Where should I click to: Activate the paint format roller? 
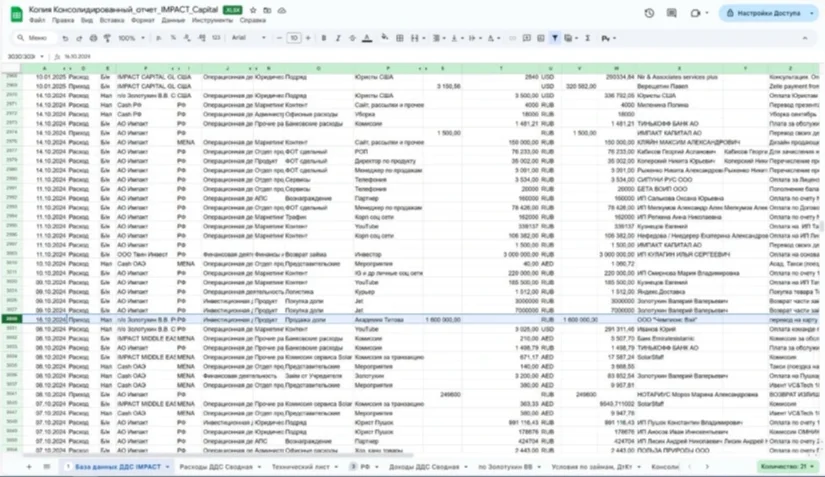point(107,38)
